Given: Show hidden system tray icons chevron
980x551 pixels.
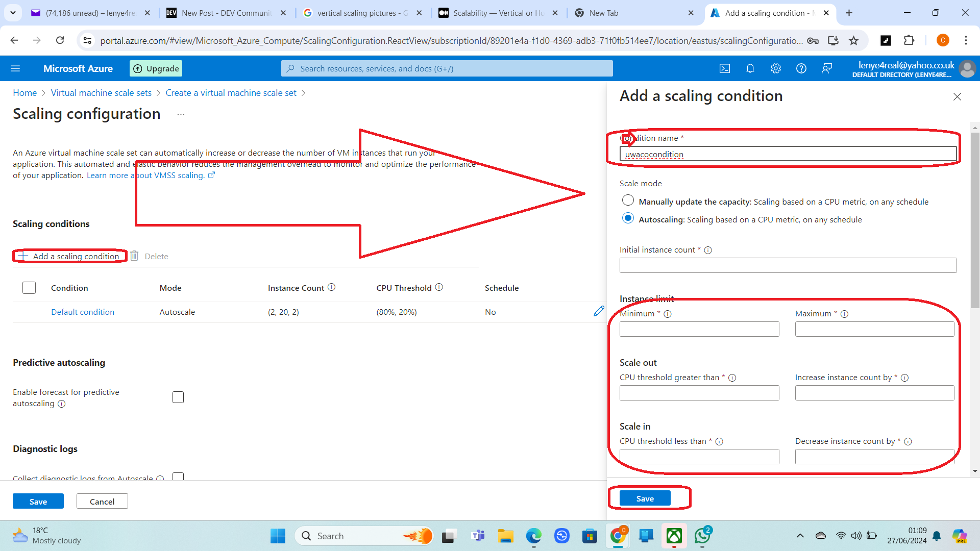Looking at the screenshot, I should [800, 536].
